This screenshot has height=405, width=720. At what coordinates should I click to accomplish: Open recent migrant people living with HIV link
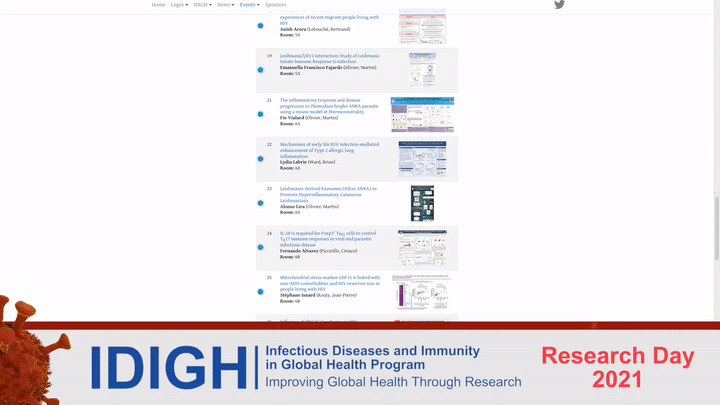point(329,20)
